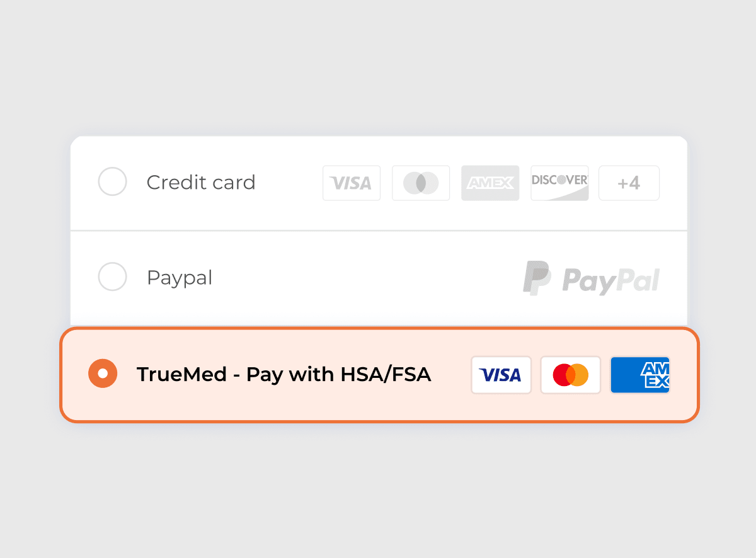This screenshot has width=756, height=558.
Task: Click the red-orange Mastercard logo
Action: coord(571,375)
